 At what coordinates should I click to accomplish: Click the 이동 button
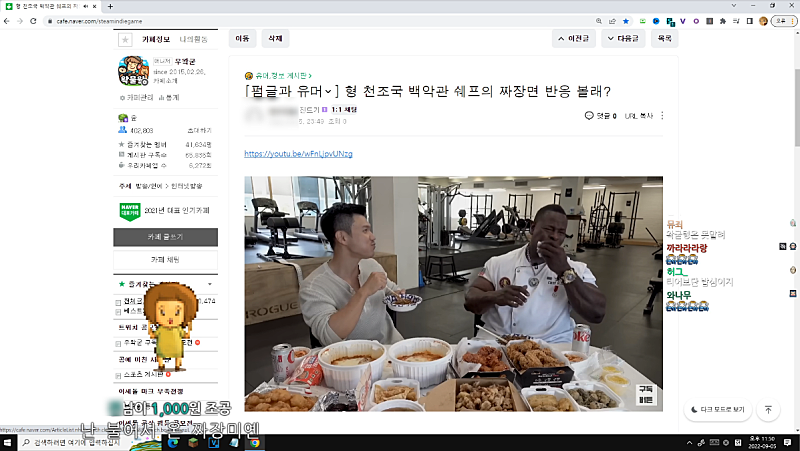(x=242, y=38)
